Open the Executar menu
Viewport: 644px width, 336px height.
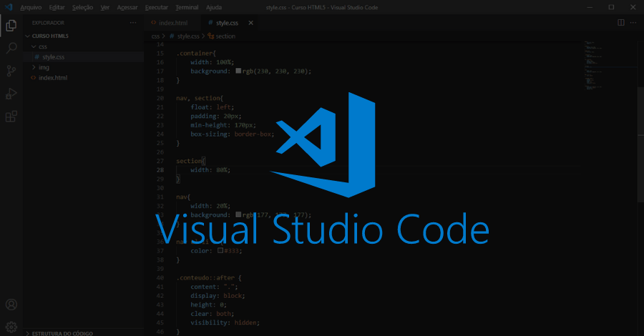[x=157, y=7]
